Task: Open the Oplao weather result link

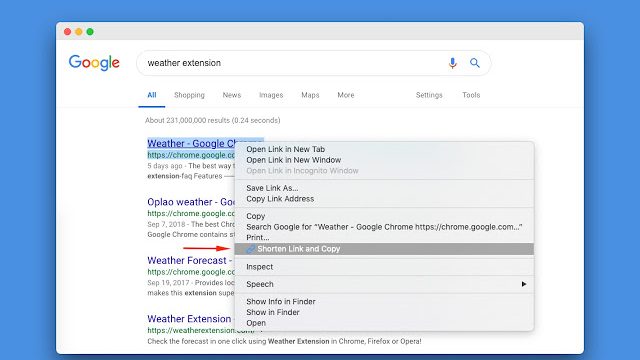Action: 191,202
